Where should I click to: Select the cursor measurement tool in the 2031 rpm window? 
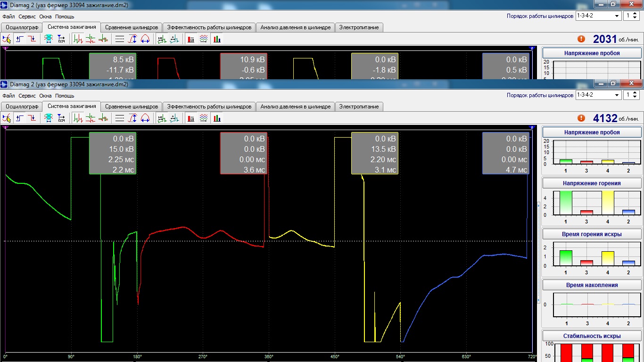(7, 39)
